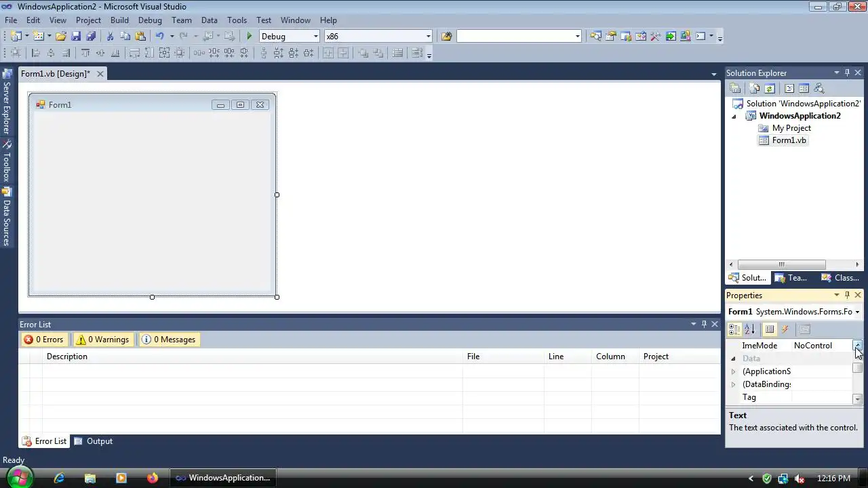Open the x86 platform dropdown
The image size is (868, 488).
point(428,36)
